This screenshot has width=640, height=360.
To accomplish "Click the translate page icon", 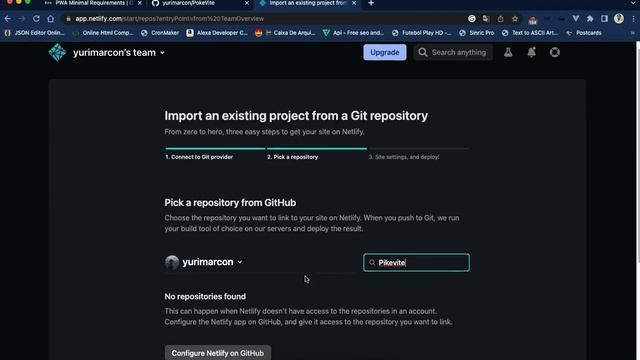I will pyautogui.click(x=486, y=19).
